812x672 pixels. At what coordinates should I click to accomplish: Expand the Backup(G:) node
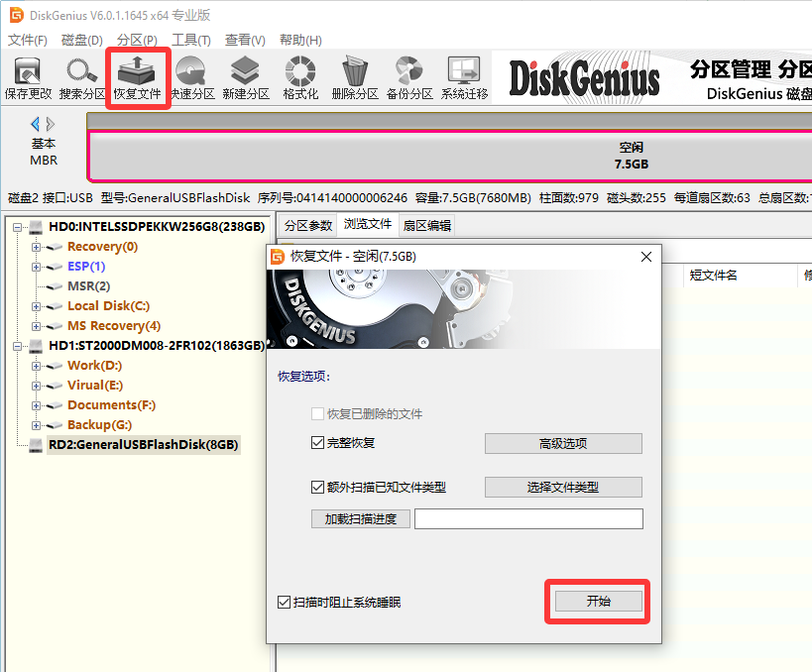pos(36,425)
